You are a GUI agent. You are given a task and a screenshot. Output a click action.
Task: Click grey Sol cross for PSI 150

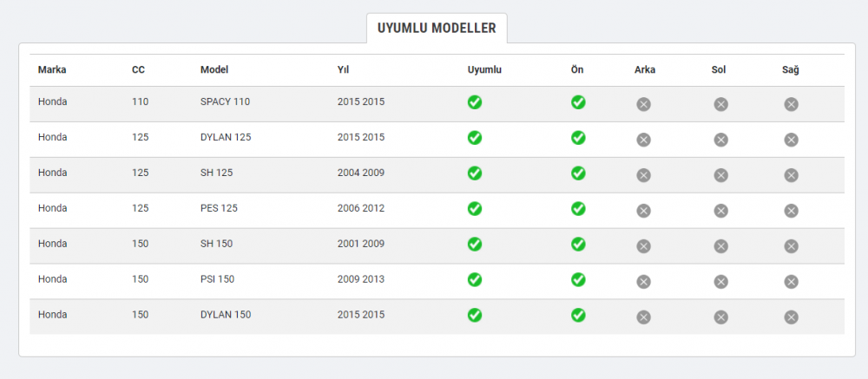(x=720, y=281)
